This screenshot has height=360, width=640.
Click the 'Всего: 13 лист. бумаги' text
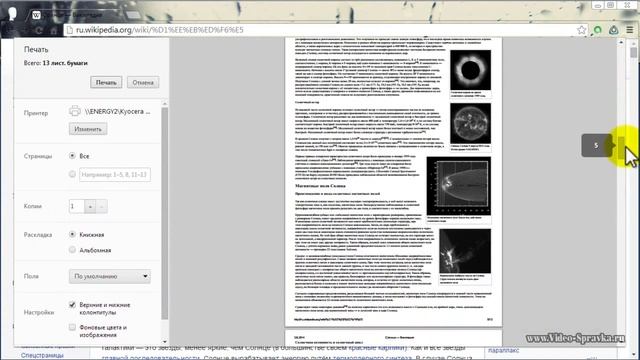coord(56,63)
